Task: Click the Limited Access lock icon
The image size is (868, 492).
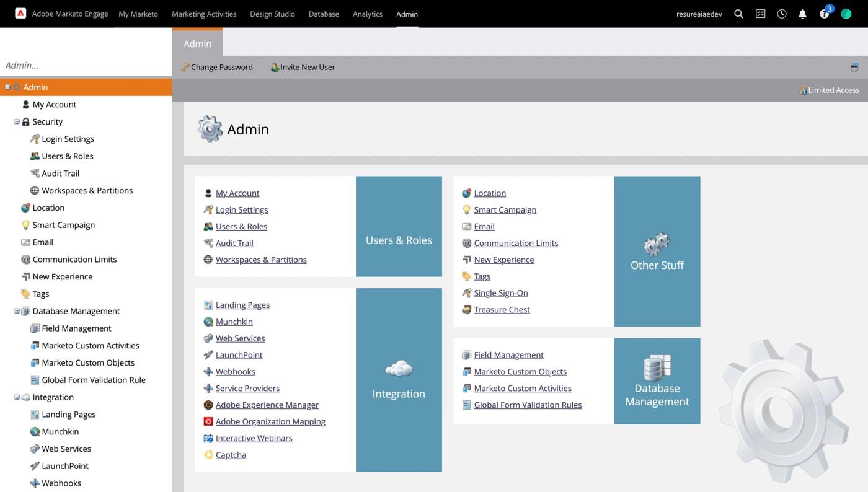Action: pos(803,90)
